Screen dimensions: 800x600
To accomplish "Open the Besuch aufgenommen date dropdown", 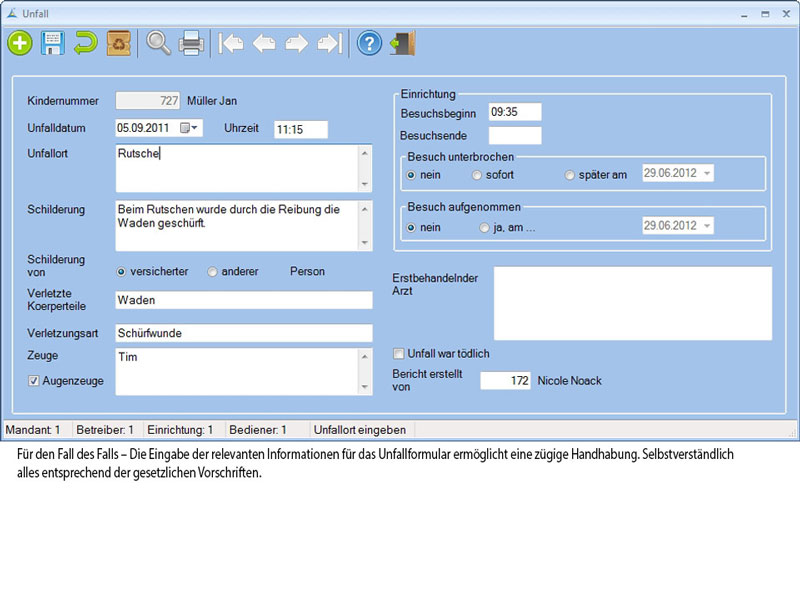I will [x=707, y=226].
